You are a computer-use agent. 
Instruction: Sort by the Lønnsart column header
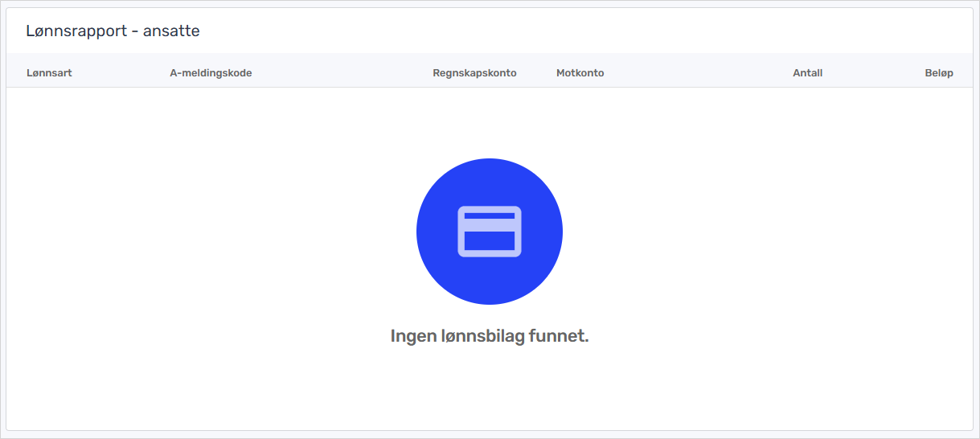pyautogui.click(x=49, y=73)
